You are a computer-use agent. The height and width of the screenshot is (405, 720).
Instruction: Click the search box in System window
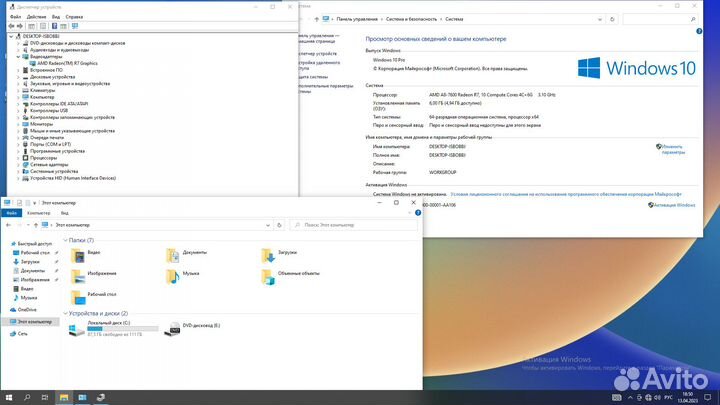[660, 19]
